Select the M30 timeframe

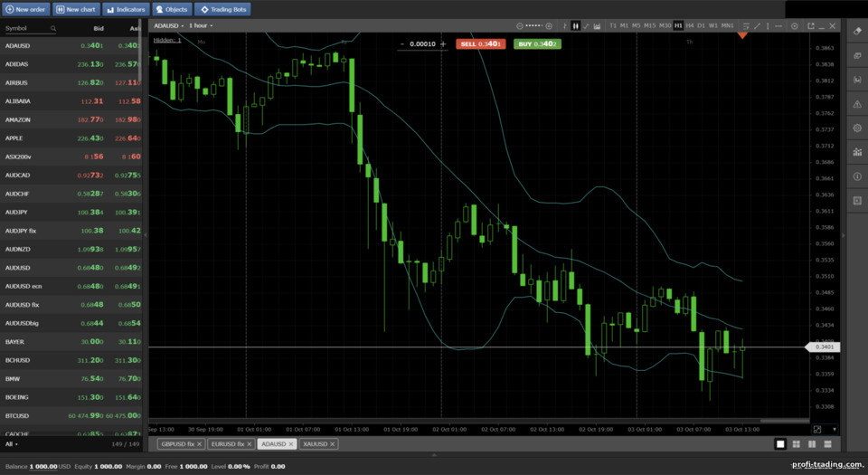[x=665, y=26]
